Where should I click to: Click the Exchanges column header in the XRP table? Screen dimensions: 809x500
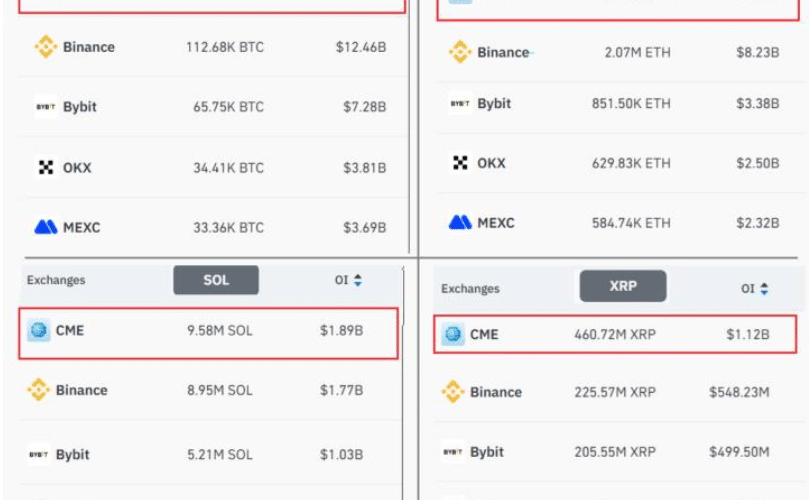point(470,289)
